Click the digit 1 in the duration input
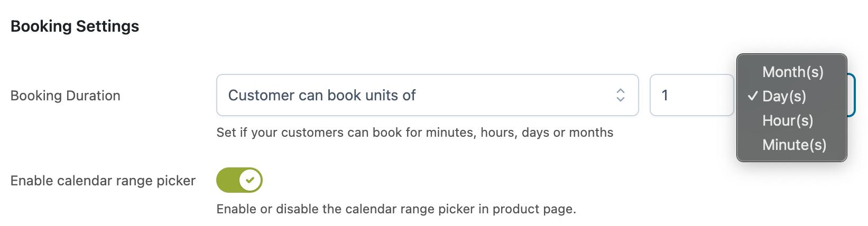868x226 pixels. [665, 95]
